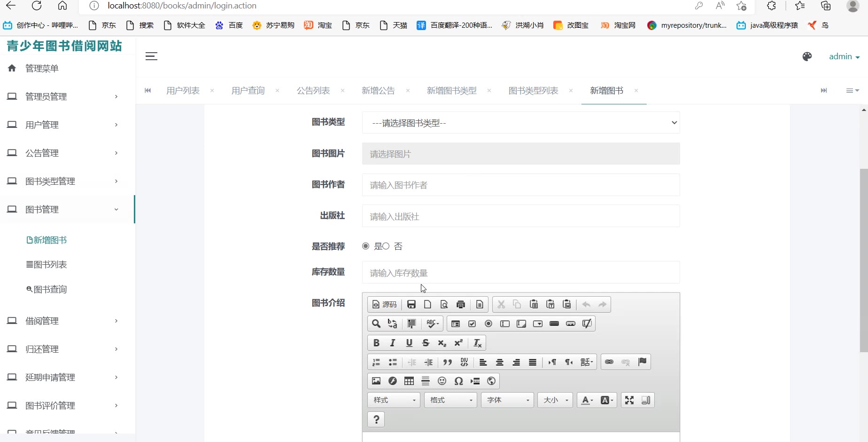Click the theme palette icon
This screenshot has width=868, height=442.
[807, 56]
